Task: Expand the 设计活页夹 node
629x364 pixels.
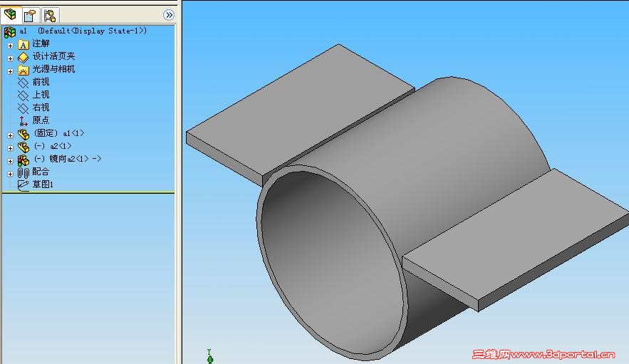Action: (11, 58)
